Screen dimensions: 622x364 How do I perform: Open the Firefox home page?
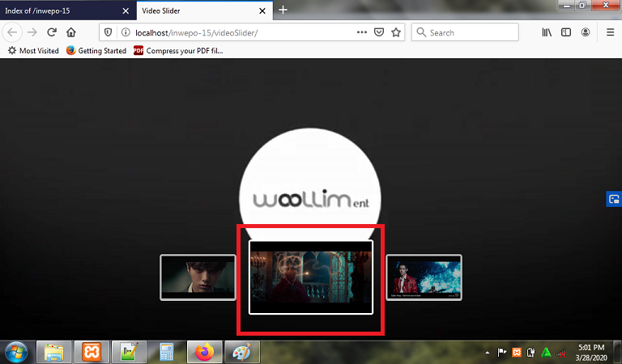click(x=71, y=32)
